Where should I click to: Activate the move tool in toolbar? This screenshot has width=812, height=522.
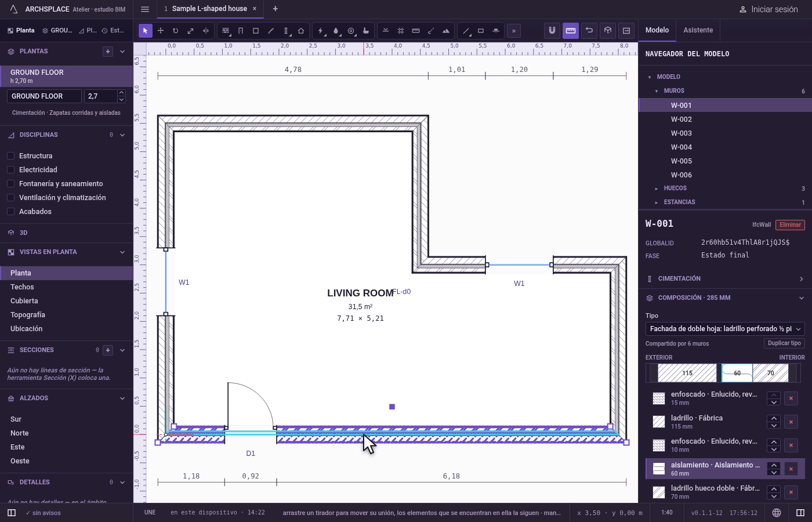(161, 31)
